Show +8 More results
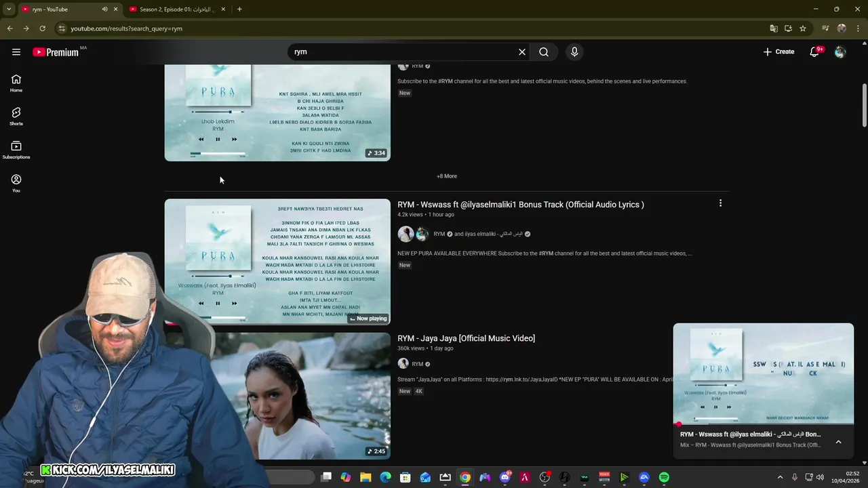 pyautogui.click(x=447, y=176)
